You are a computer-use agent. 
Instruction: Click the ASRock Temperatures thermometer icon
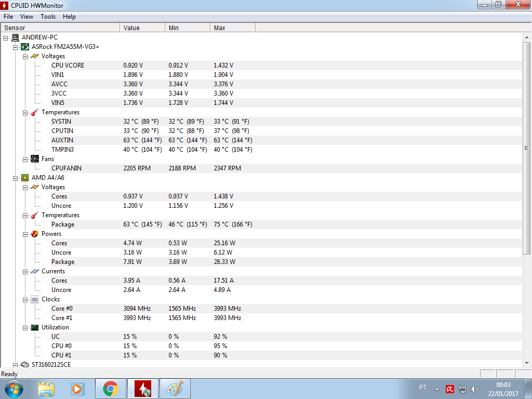point(35,112)
